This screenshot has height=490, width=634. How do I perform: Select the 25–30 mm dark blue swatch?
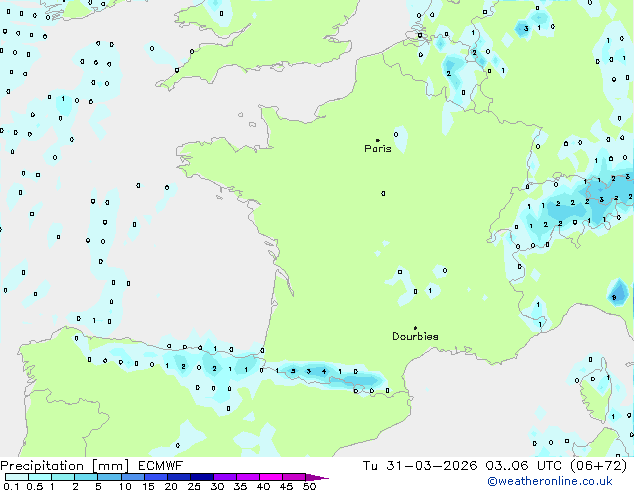(201, 477)
